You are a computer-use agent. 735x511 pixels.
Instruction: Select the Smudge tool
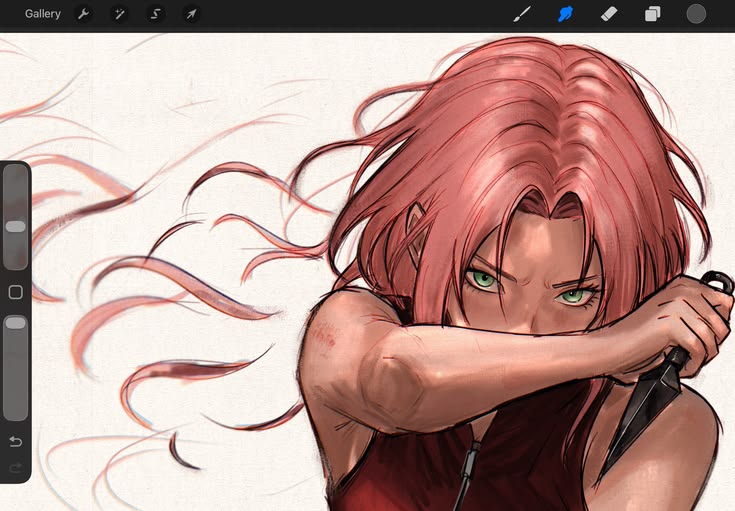[565, 14]
